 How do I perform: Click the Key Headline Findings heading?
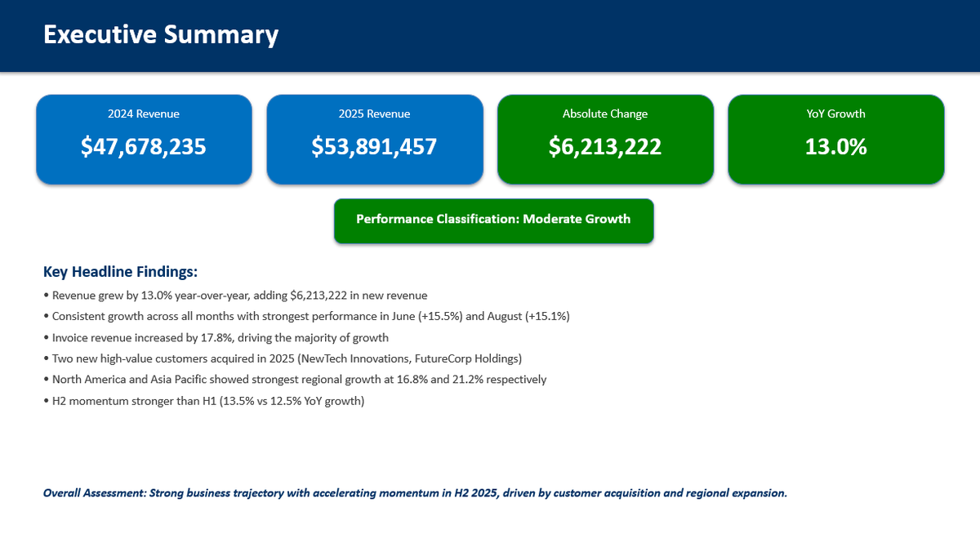121,271
